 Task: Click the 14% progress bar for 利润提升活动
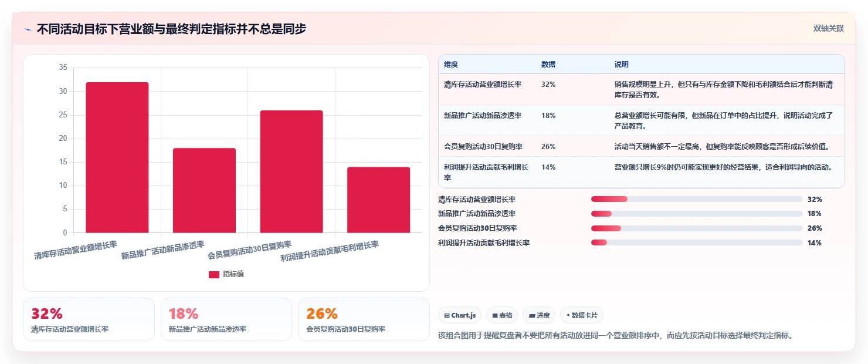697,242
